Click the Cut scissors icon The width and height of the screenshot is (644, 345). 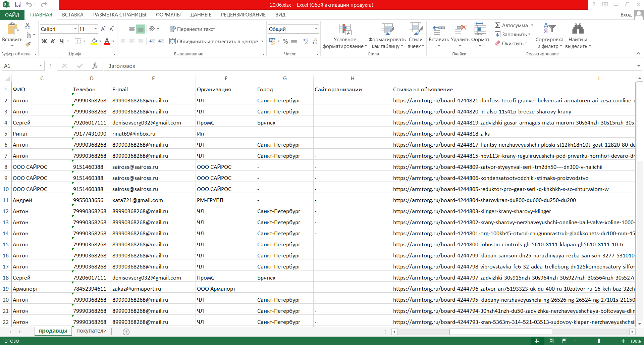pyautogui.click(x=28, y=26)
